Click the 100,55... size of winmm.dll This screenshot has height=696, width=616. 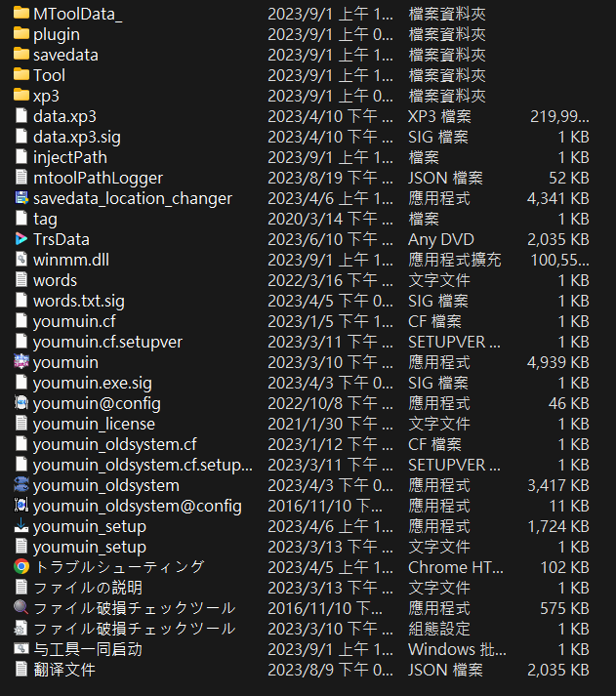click(559, 260)
